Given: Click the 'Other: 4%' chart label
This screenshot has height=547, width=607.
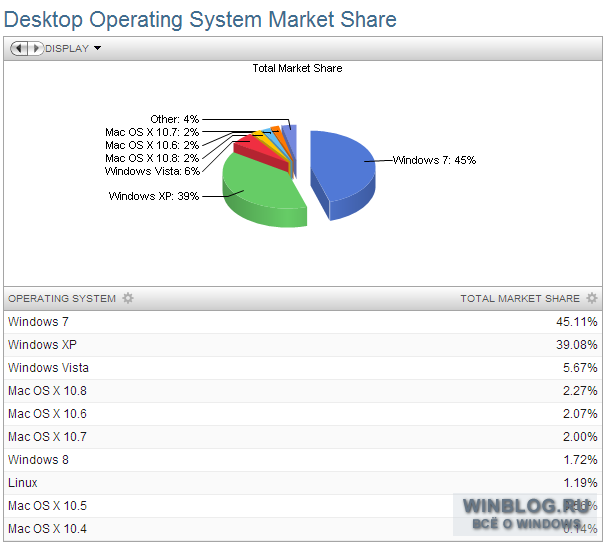Looking at the screenshot, I should tap(175, 119).
